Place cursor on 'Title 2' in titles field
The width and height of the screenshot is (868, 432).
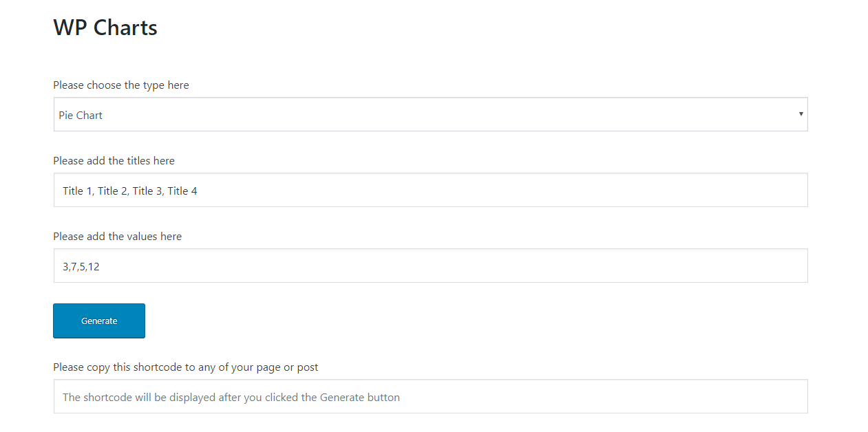click(112, 191)
